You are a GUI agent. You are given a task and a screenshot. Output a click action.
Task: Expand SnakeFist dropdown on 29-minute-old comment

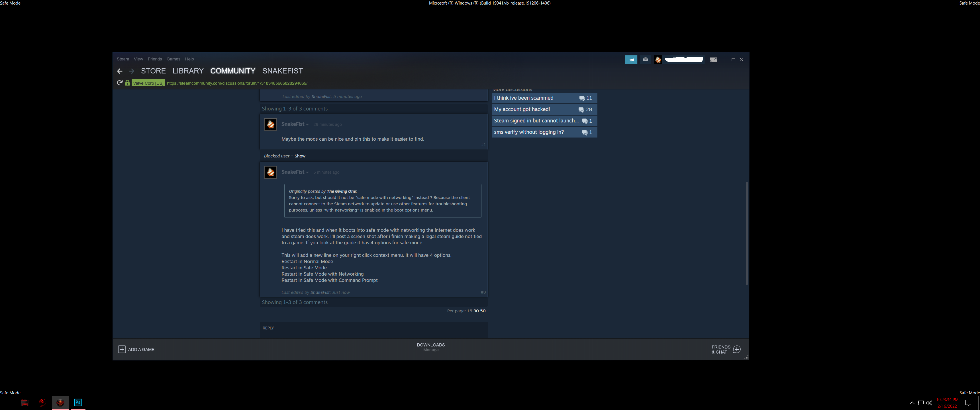(x=307, y=125)
